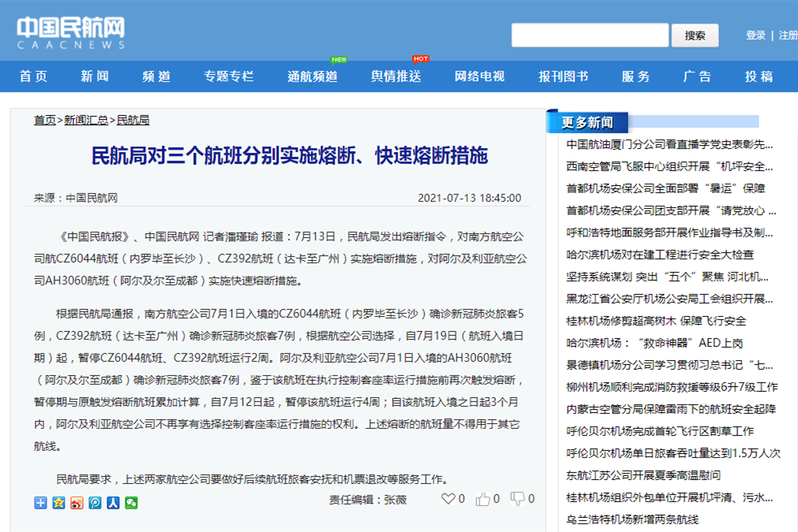This screenshot has width=798, height=532.
Task: Go to 专题专栏 in the navigation bar
Action: tap(229, 76)
